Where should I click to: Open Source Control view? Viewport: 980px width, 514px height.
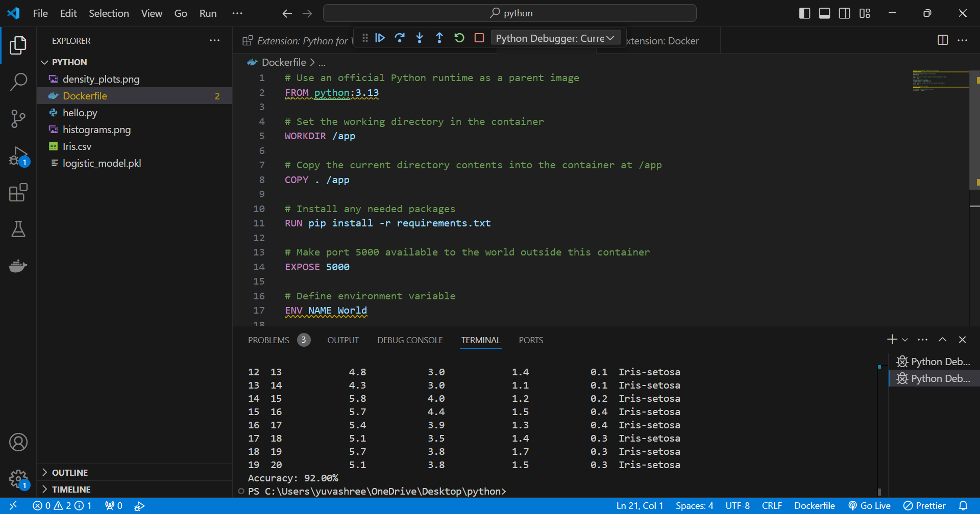[18, 119]
